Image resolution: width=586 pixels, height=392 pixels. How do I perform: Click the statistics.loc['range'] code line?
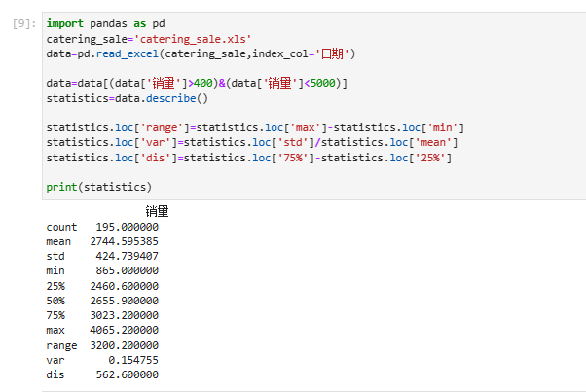pos(255,128)
